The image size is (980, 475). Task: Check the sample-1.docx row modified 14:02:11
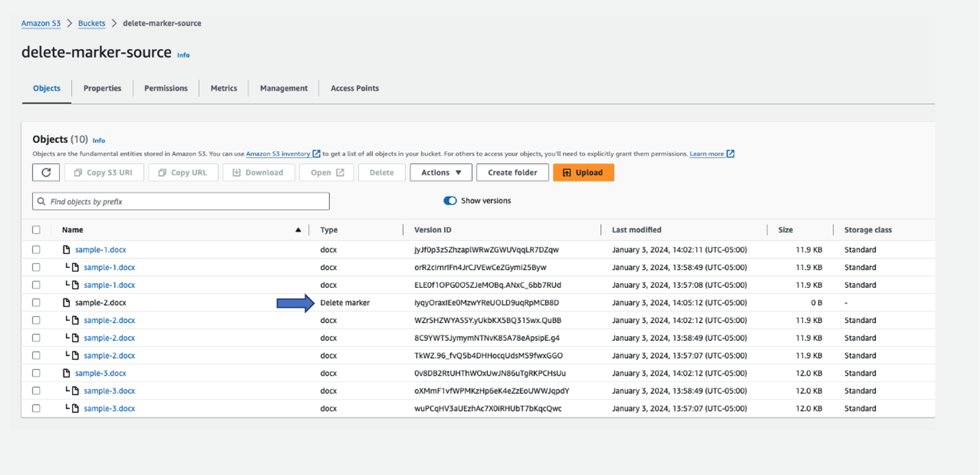point(36,250)
